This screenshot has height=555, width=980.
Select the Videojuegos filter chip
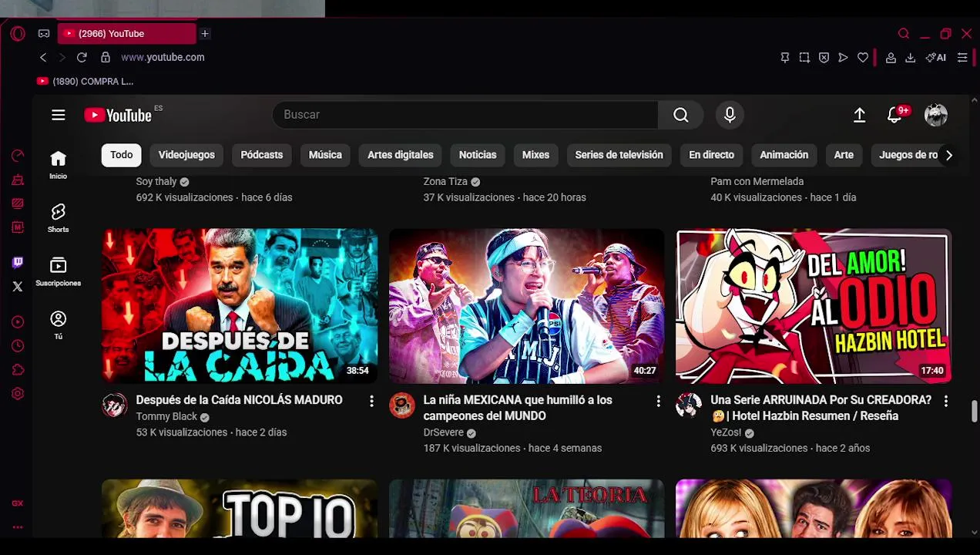tap(186, 155)
